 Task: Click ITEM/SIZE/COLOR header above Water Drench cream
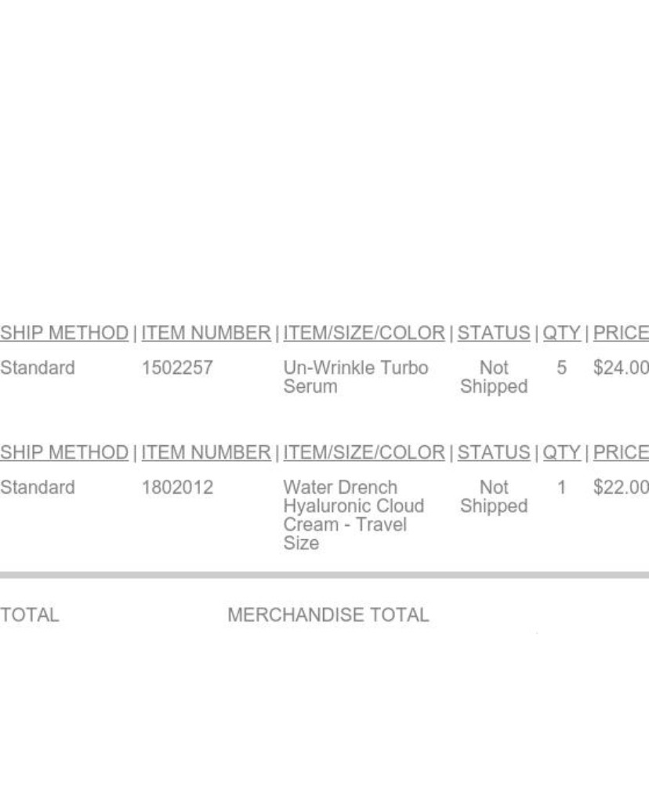364,452
